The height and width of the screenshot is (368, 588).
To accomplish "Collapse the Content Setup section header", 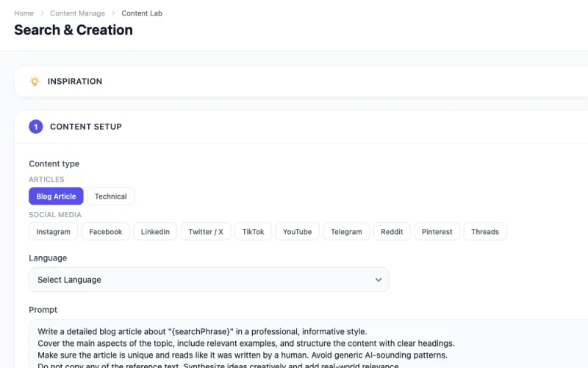I will tap(301, 127).
